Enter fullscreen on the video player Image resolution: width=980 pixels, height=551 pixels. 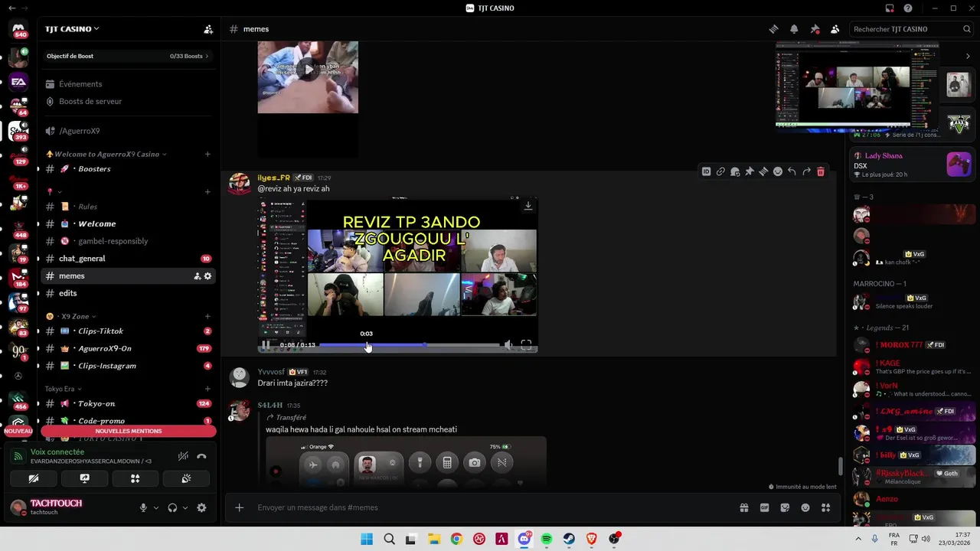click(526, 345)
